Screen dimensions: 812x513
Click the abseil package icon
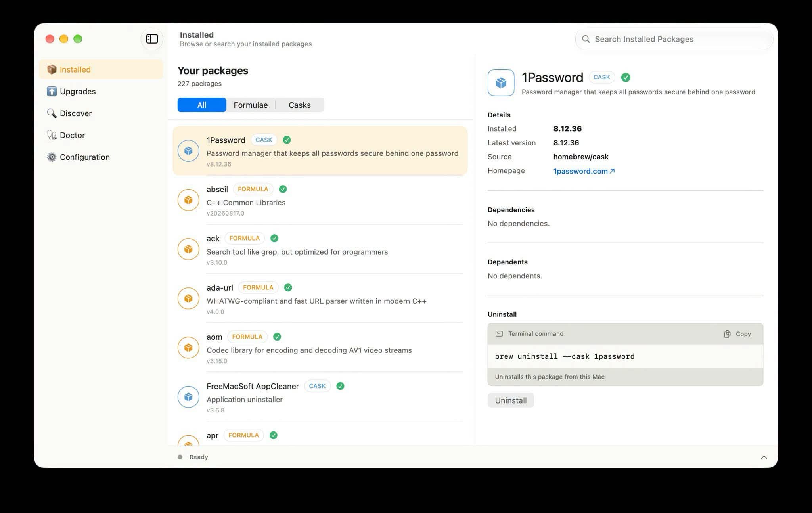(188, 200)
